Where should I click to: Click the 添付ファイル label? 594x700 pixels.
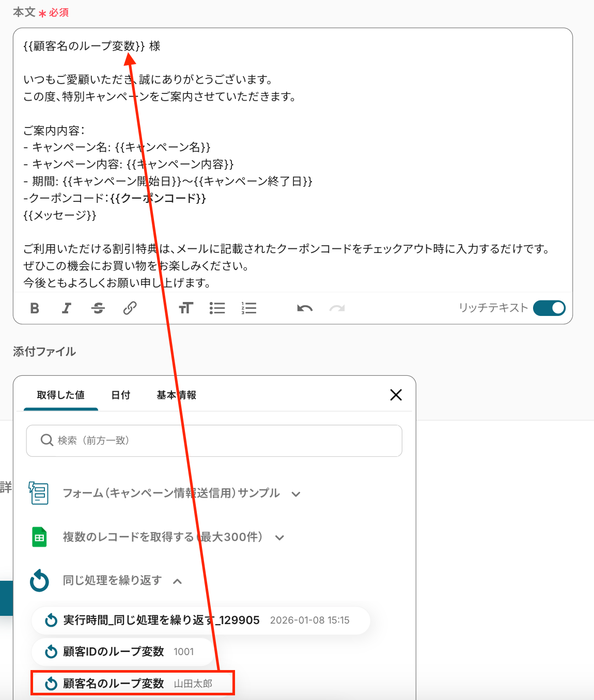(44, 352)
